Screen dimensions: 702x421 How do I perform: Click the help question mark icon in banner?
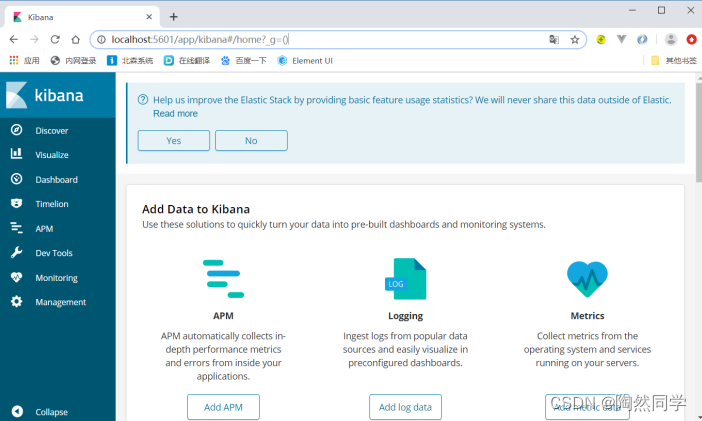click(x=143, y=99)
